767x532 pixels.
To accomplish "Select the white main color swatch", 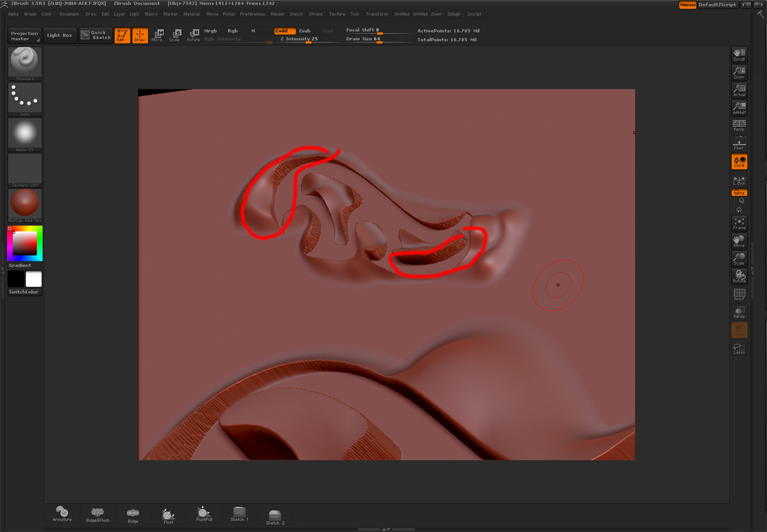I will 34,278.
